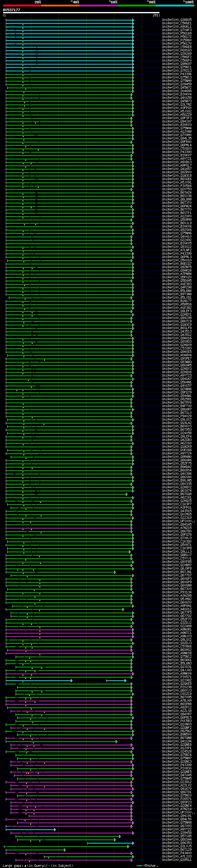Click the purple ~60% identity legend segment
This screenshot has height=868, width=197.
coord(99,6)
